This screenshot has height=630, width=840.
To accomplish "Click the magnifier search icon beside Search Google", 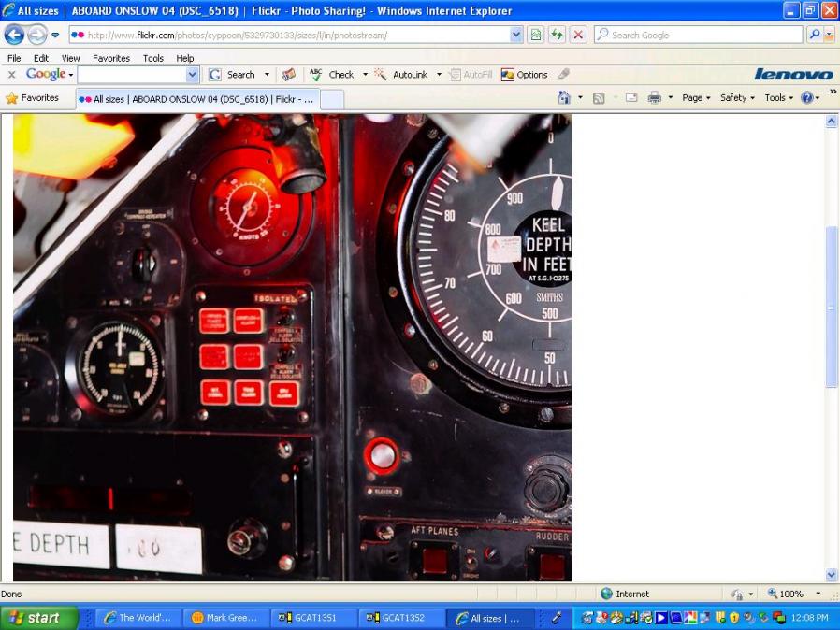I will tap(814, 35).
